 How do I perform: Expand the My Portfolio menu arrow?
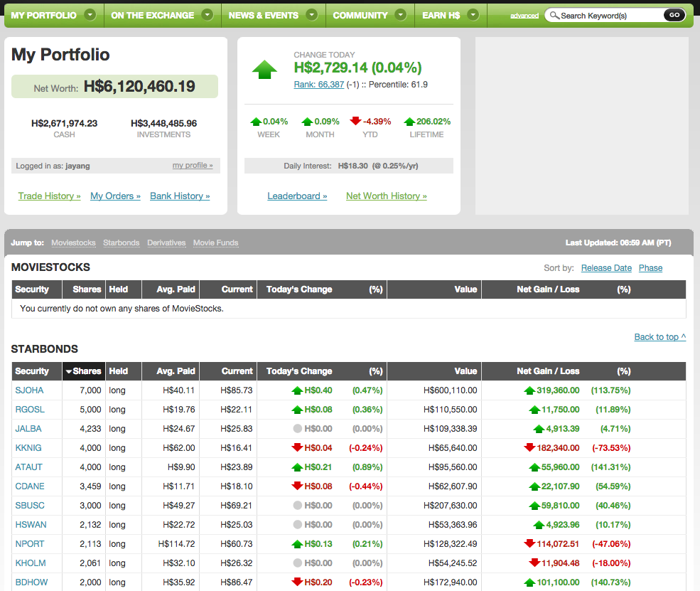pyautogui.click(x=90, y=15)
